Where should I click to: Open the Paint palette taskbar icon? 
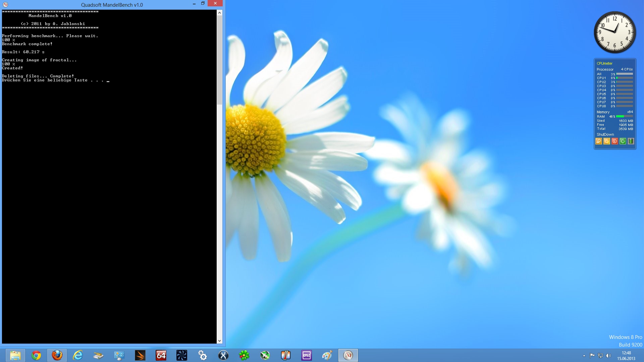point(327,355)
